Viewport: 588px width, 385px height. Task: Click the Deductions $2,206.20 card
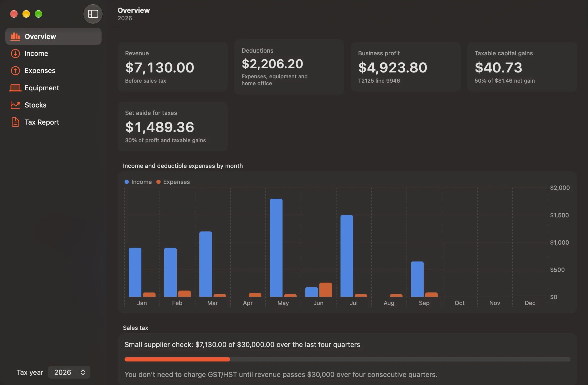(x=289, y=67)
